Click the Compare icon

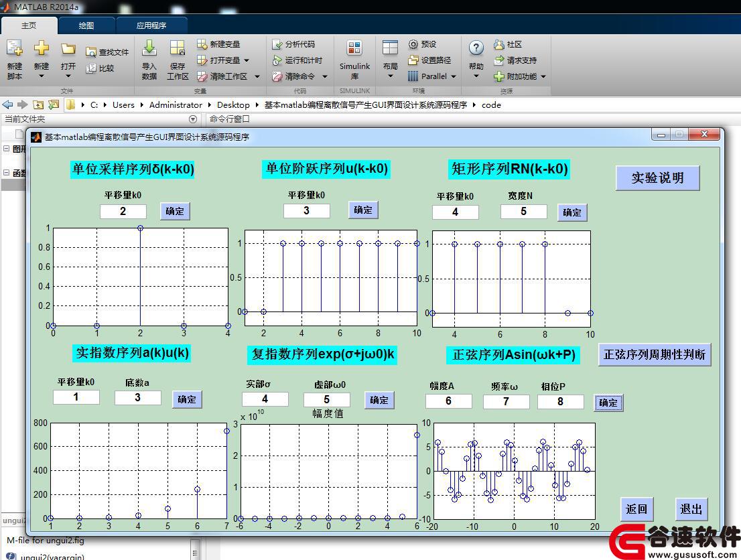[x=90, y=68]
